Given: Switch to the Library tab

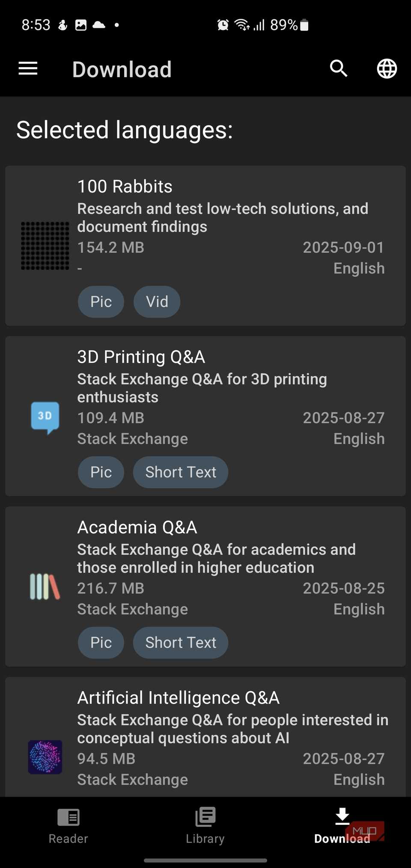Looking at the screenshot, I should (205, 826).
